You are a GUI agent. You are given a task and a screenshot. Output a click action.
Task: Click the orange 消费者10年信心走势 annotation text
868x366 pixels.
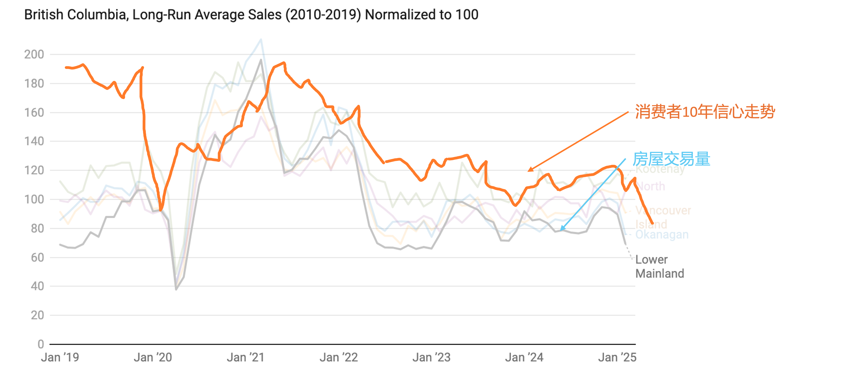click(x=705, y=111)
